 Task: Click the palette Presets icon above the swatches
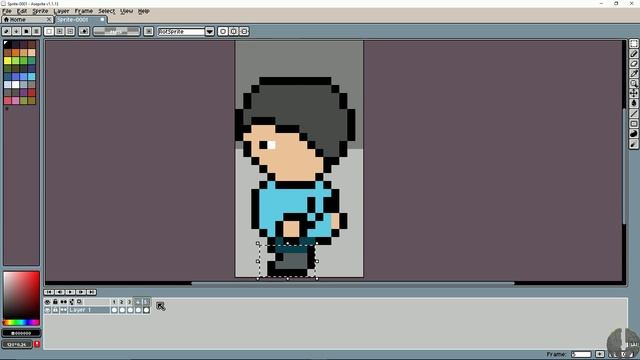coord(26,31)
